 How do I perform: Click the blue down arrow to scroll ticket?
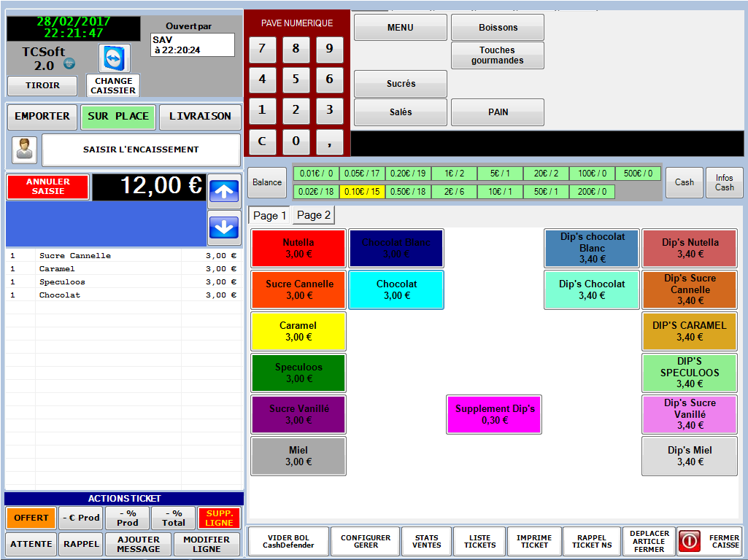coord(223,227)
